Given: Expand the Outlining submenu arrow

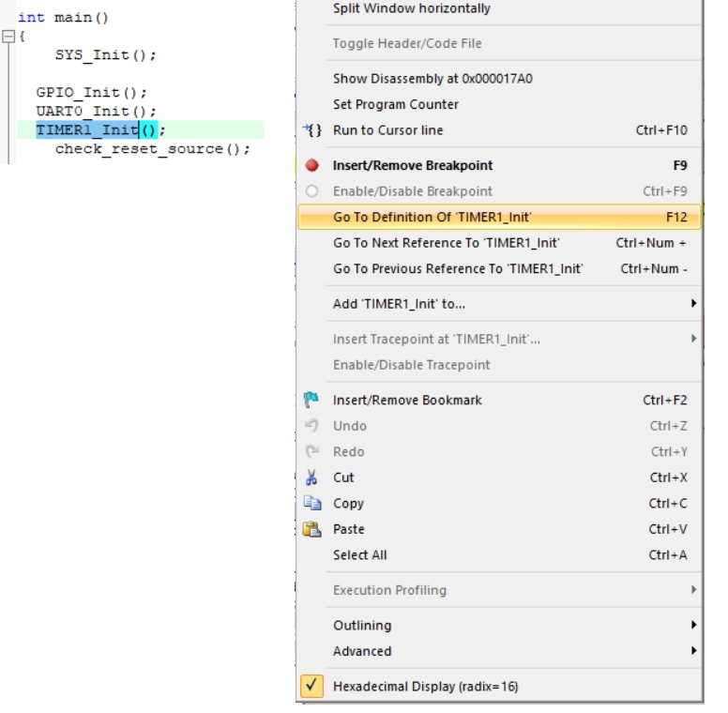Looking at the screenshot, I should (x=693, y=625).
